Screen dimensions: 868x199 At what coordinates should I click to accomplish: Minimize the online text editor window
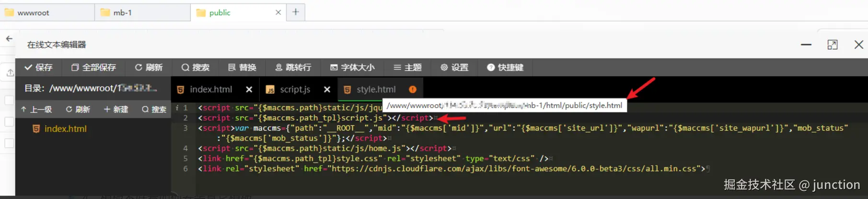coord(806,44)
